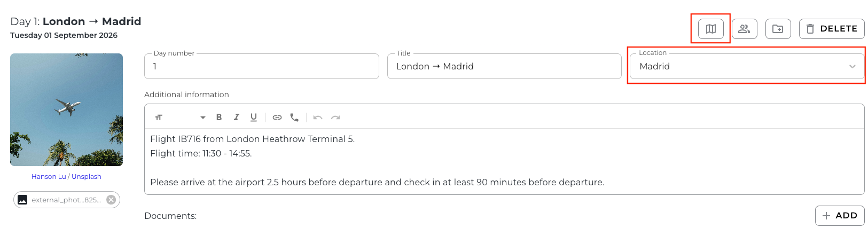Undo the last edit in editor
868x228 pixels.
(318, 117)
